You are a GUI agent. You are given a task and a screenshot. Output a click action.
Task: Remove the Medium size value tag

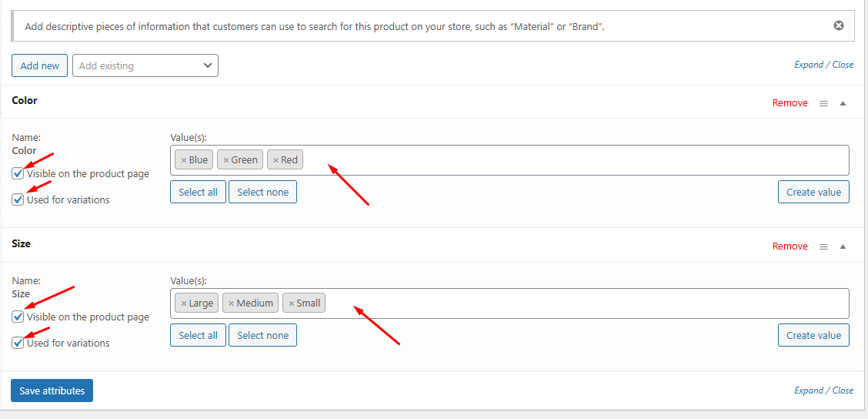(x=232, y=303)
